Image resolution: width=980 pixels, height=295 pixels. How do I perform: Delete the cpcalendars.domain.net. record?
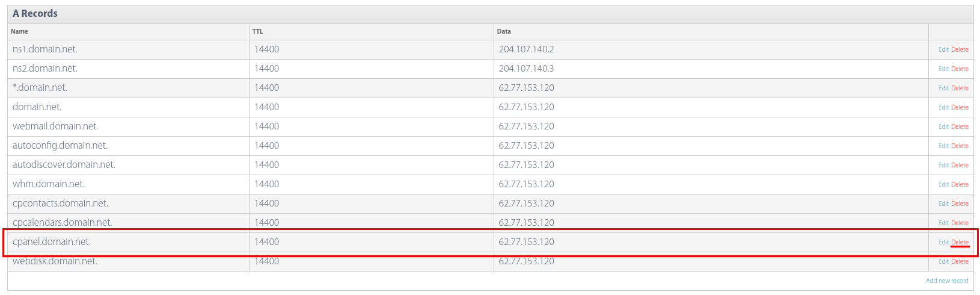[x=960, y=223]
